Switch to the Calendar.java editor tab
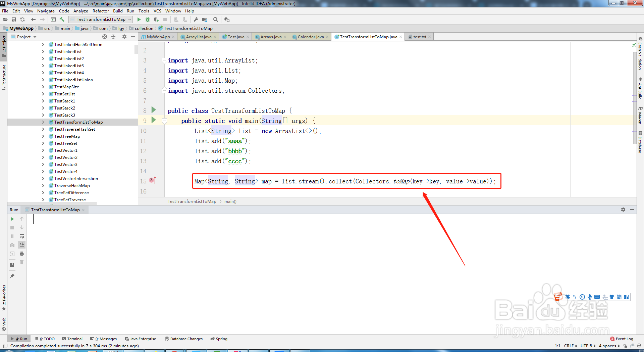The width and height of the screenshot is (644, 352). (311, 37)
